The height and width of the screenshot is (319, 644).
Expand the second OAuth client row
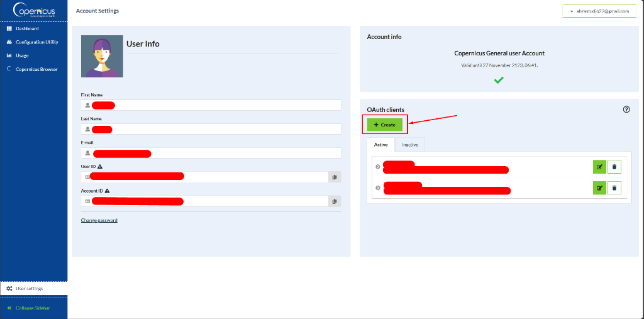click(x=378, y=187)
